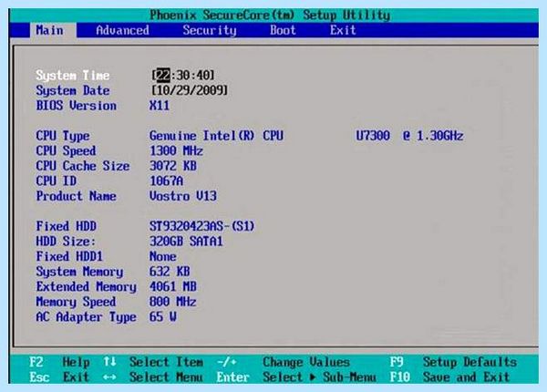The image size is (547, 392).
Task: Click the Setup Defaults hint
Action: (x=470, y=362)
